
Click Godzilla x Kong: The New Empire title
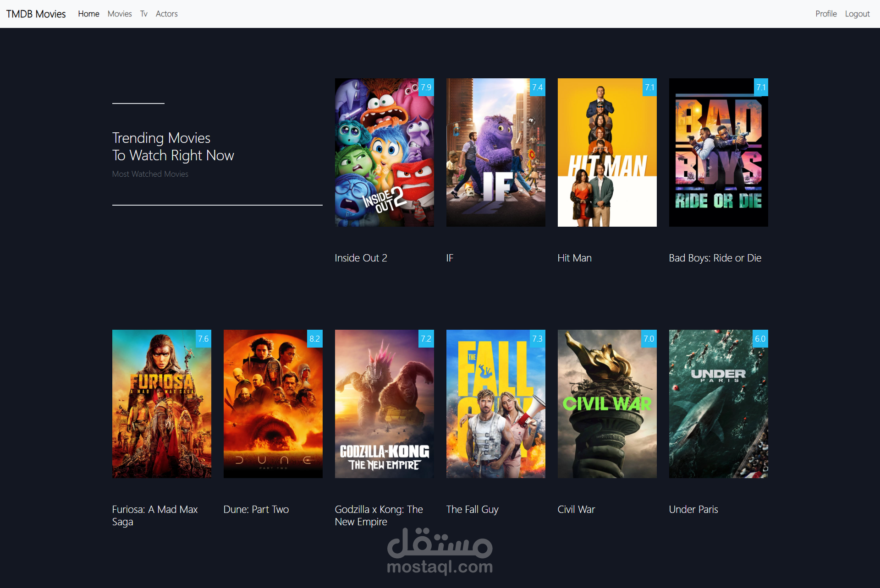pyautogui.click(x=379, y=516)
